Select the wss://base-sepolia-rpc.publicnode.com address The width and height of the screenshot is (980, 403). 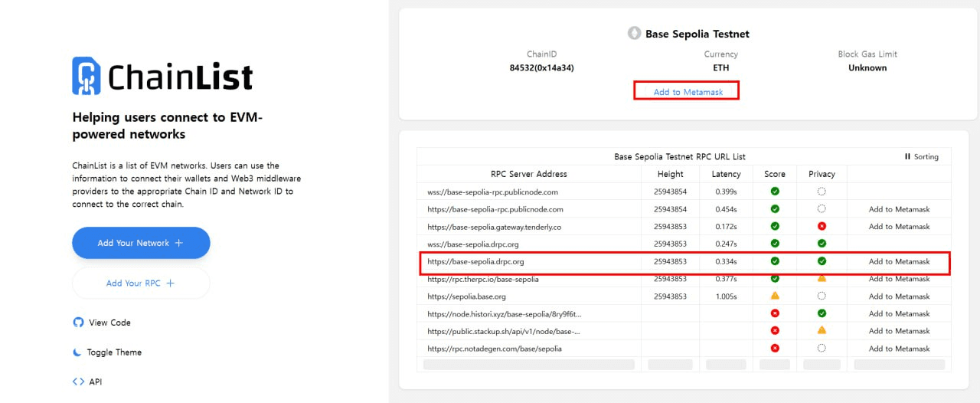pyautogui.click(x=492, y=192)
